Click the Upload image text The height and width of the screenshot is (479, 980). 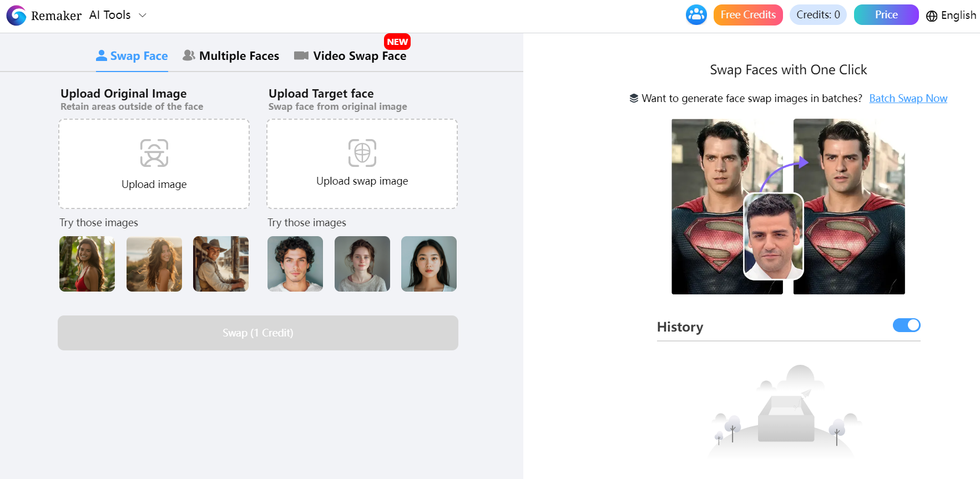pyautogui.click(x=154, y=185)
